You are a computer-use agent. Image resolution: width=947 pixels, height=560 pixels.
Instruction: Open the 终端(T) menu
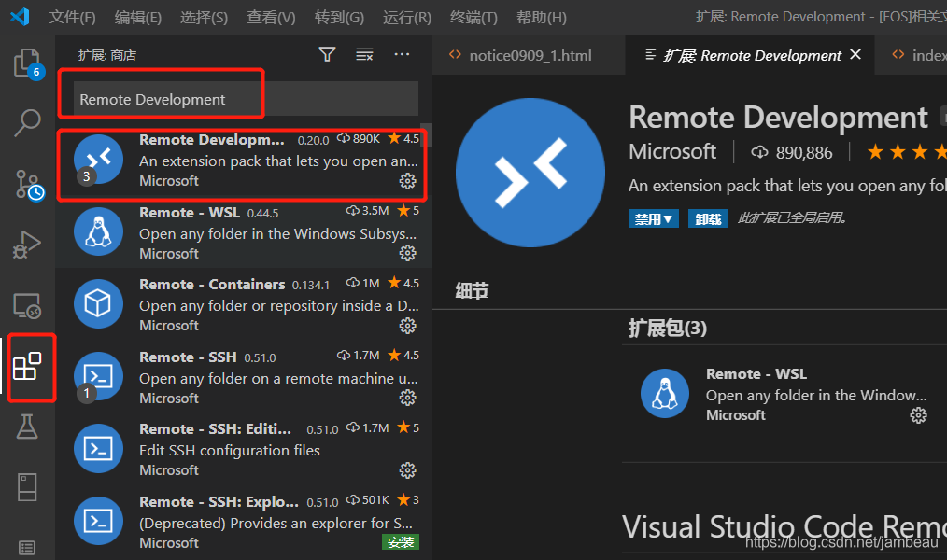pyautogui.click(x=474, y=18)
